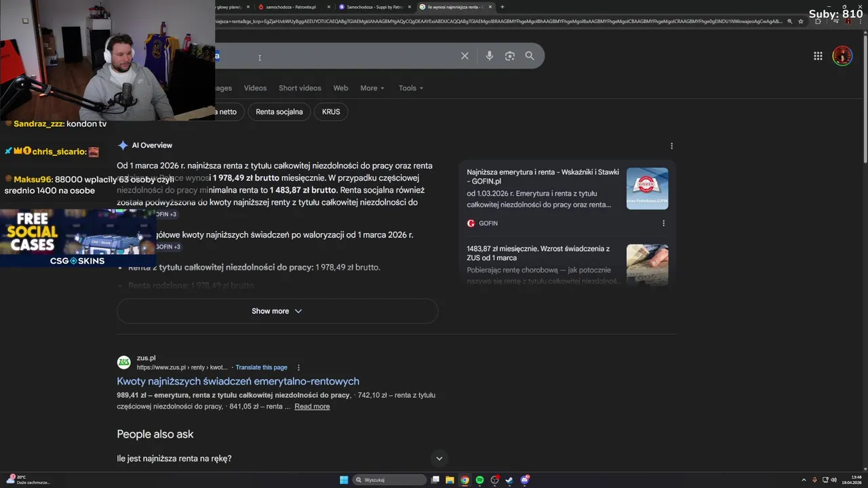Open Chrome from the taskbar
Image resolution: width=868 pixels, height=488 pixels.
tap(465, 480)
